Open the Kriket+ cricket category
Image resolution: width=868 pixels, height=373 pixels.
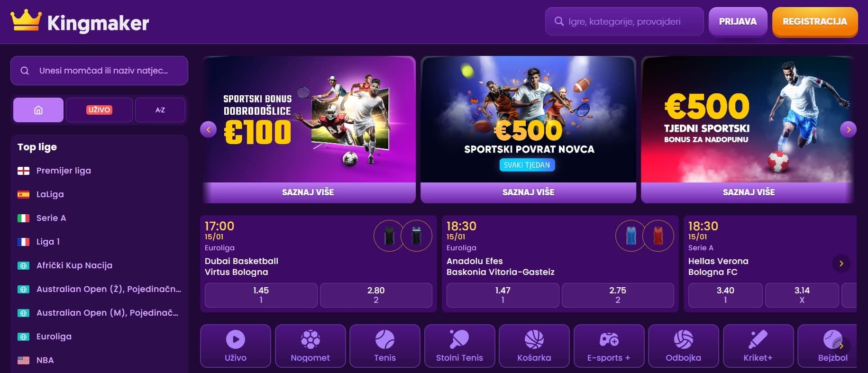click(758, 346)
